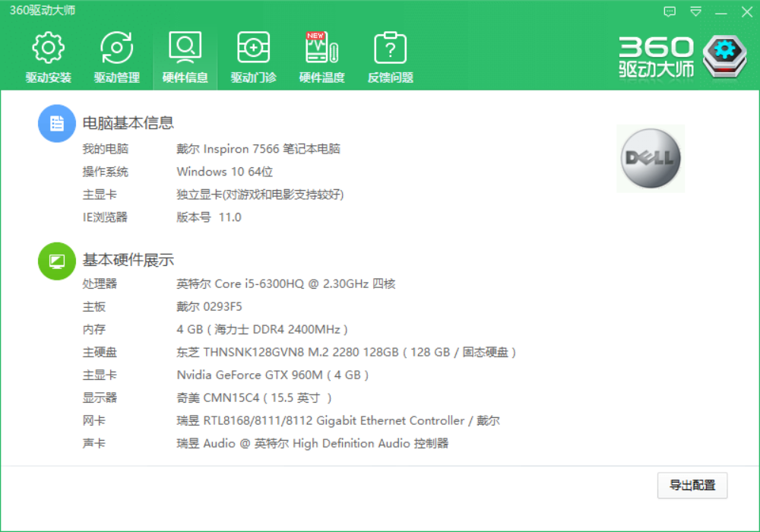Select the Windows 10 64位 value
760x532 pixels.
click(225, 172)
